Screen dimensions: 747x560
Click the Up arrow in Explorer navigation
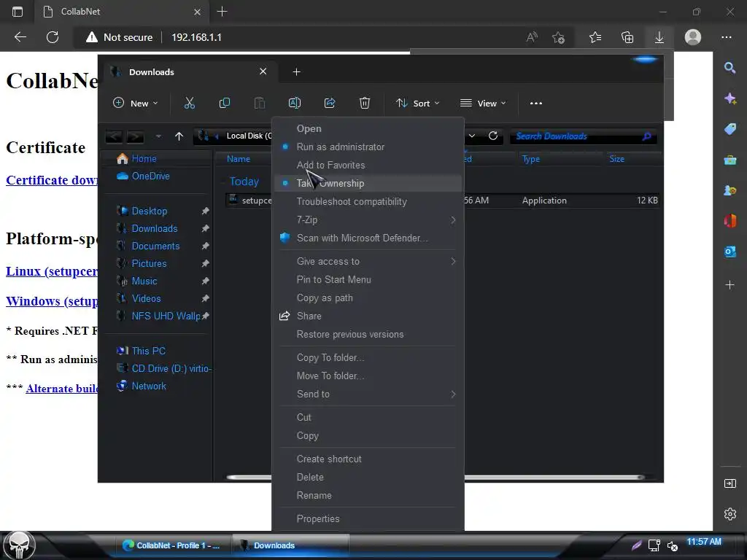(179, 136)
